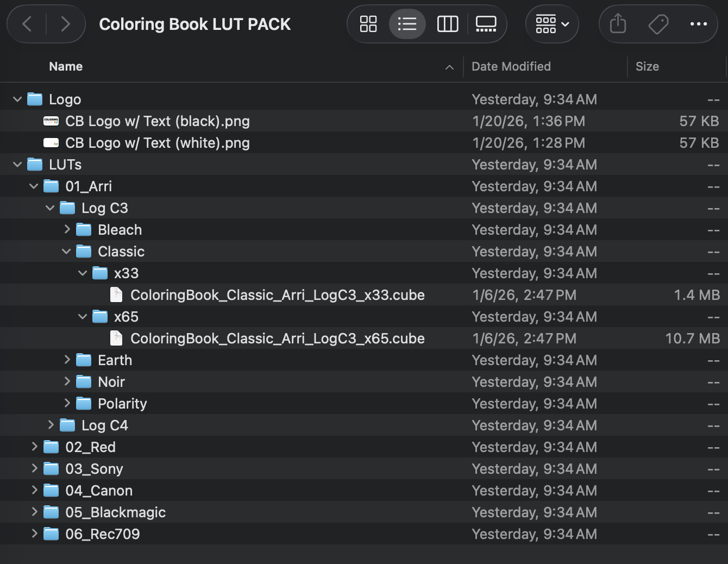This screenshot has width=728, height=564.
Task: Switch to column view
Action: point(447,24)
